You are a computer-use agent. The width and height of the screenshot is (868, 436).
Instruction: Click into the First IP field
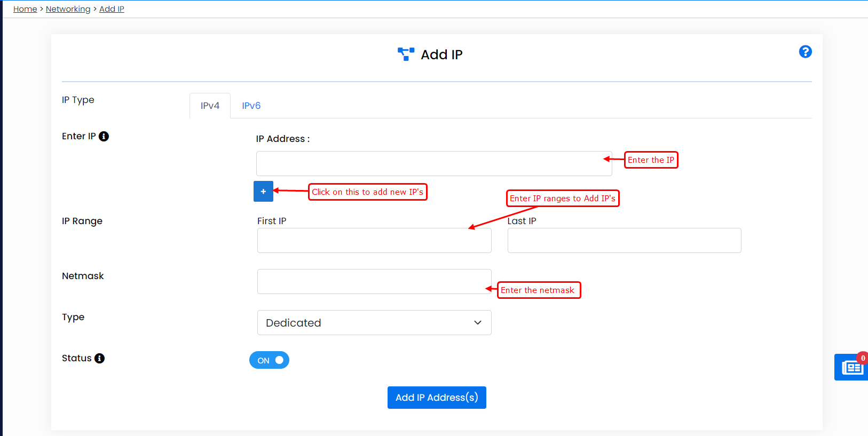coord(374,241)
